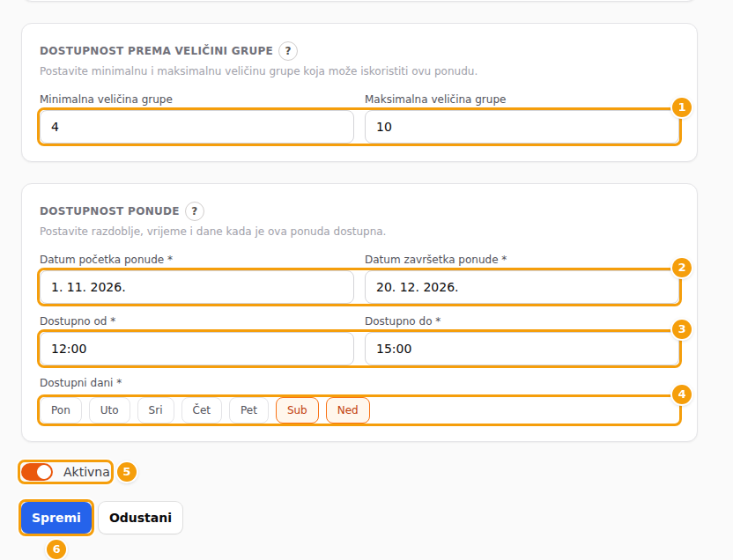Switch off the Aktivna toggle

point(37,472)
